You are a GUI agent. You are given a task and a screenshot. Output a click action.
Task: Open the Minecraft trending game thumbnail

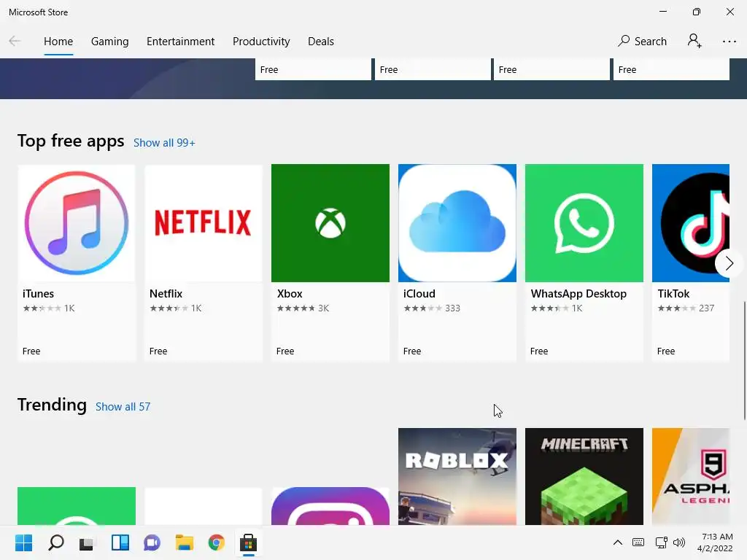point(584,476)
